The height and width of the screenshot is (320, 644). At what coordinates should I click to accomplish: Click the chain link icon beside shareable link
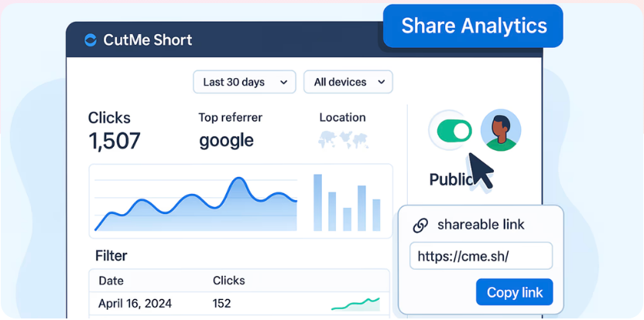pos(420,225)
